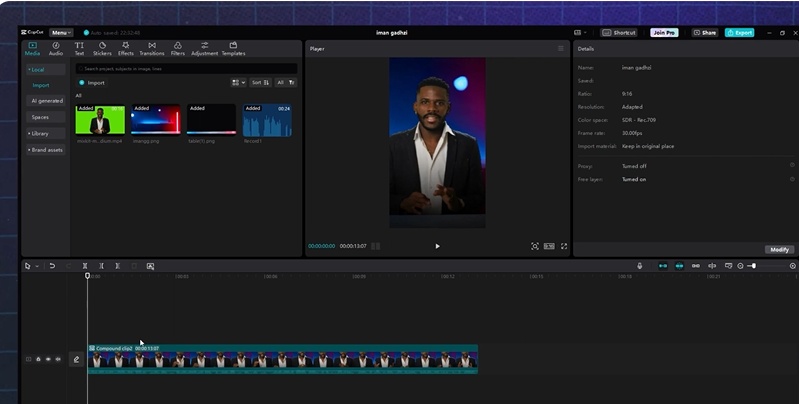The height and width of the screenshot is (404, 799).
Task: Expand the Library section
Action: tap(45, 133)
